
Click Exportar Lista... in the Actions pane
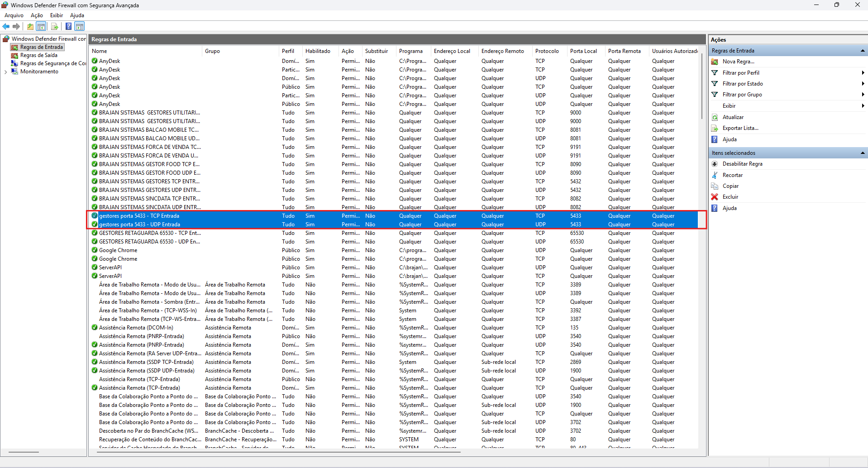coord(740,128)
